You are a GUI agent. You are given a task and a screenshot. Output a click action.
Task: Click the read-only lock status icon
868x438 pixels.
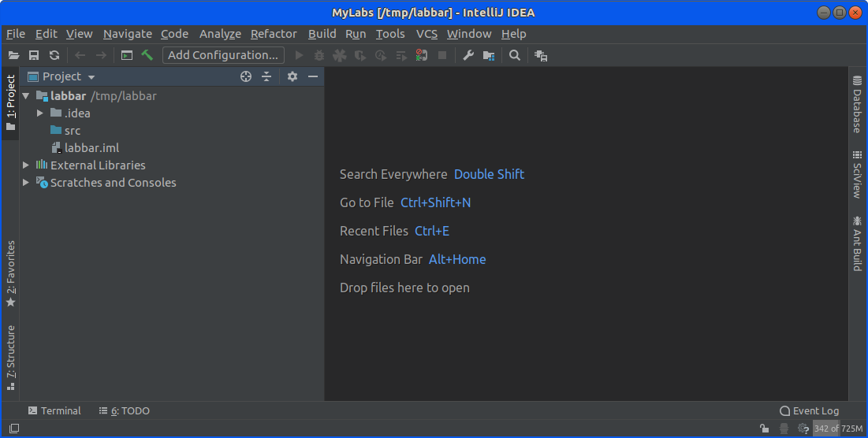tap(764, 428)
